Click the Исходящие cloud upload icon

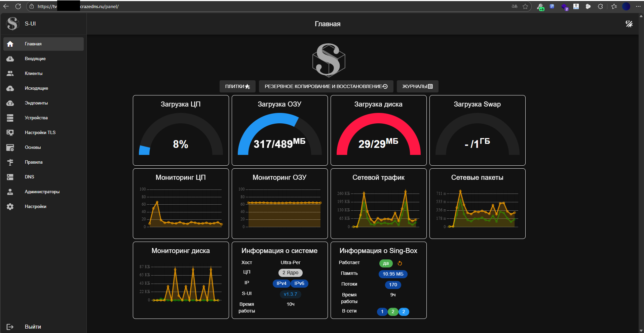coord(10,88)
